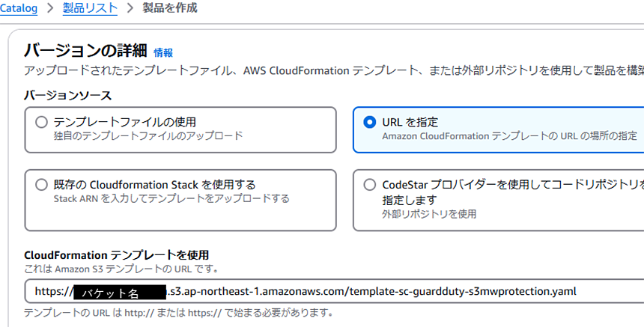The height and width of the screenshot is (327, 644).
Task: Click the Amazon CloudFormation テンプレートの URL description
Action: pos(510,135)
